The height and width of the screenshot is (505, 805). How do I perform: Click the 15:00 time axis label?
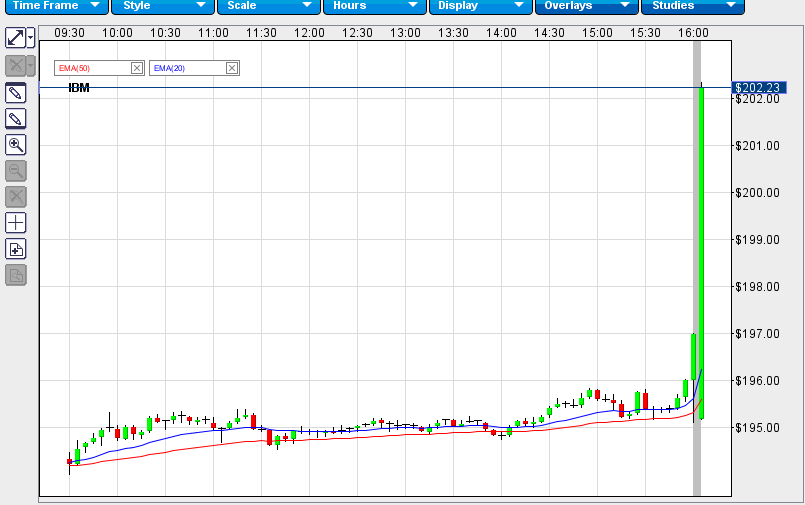pyautogui.click(x=597, y=33)
